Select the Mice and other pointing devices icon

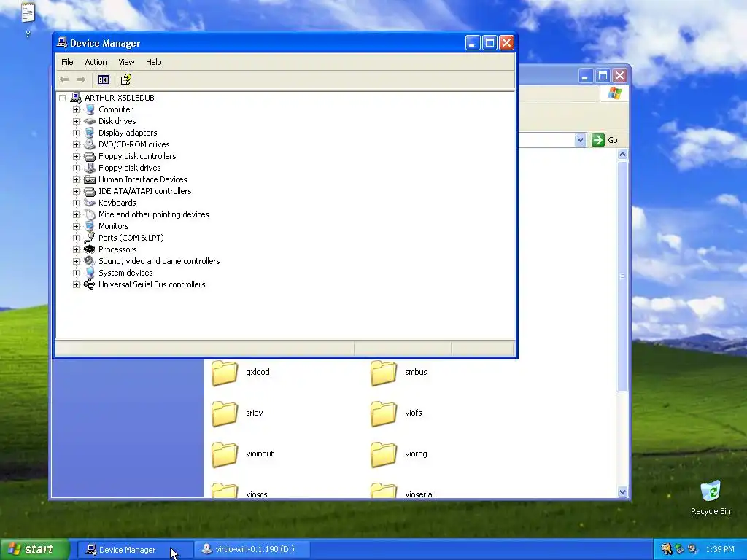click(x=90, y=214)
